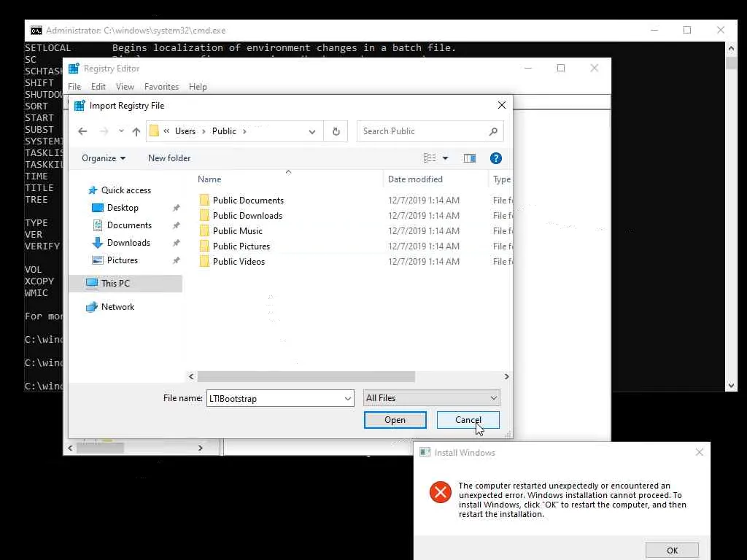Screen dimensions: 747x560
Task: Expand the File name dropdown arrow
Action: [x=348, y=399]
